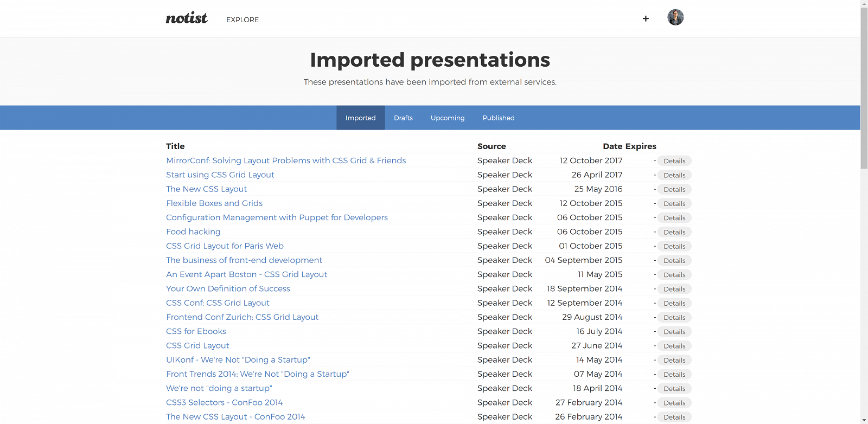Select the Imported tab
Image resolution: width=868 pixels, height=424 pixels.
point(361,118)
